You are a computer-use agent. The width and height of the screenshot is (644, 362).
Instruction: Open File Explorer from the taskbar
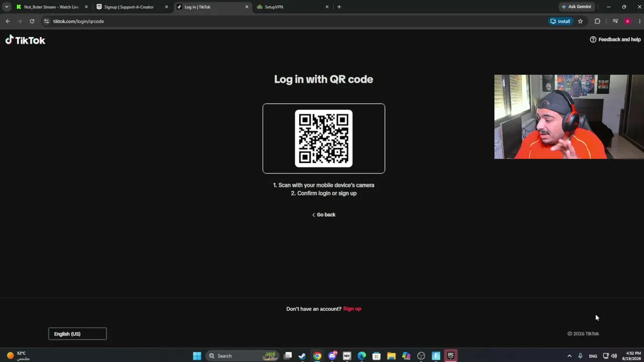click(x=391, y=356)
